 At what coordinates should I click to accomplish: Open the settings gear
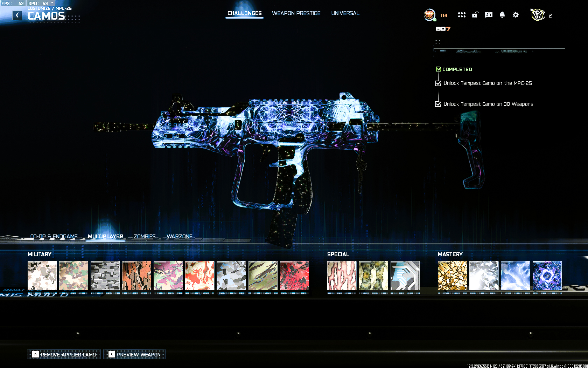tap(516, 15)
